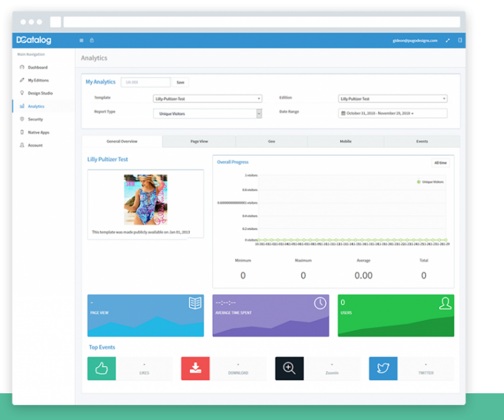Viewport: 504px width, 420px height.
Task: Click the fullscreen expand icon in header
Action: (448, 40)
